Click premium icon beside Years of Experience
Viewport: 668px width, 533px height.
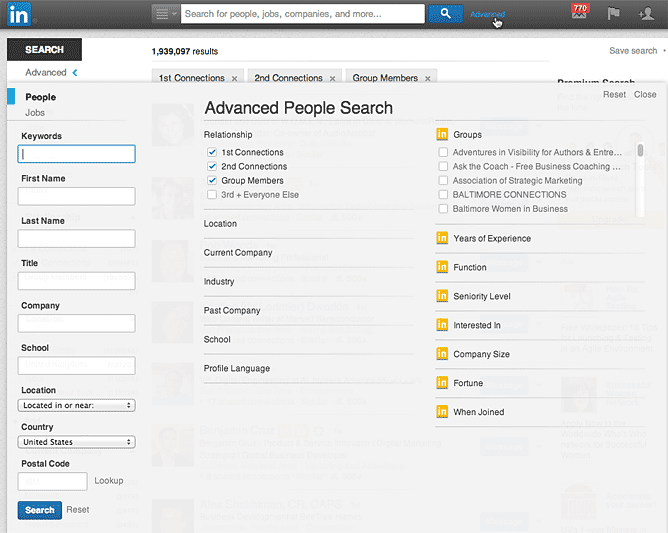point(442,238)
